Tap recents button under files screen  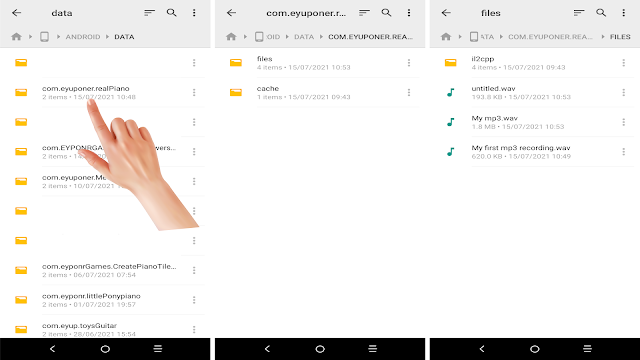[587, 349]
